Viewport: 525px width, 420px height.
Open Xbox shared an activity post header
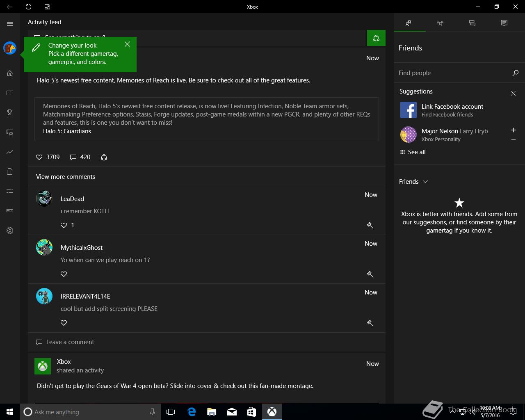(x=80, y=366)
